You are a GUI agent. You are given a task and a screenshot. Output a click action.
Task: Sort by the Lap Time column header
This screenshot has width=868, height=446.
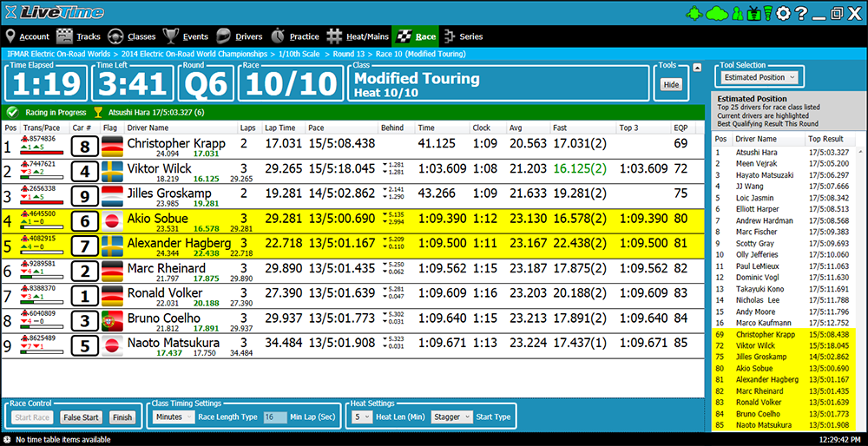[x=281, y=128]
